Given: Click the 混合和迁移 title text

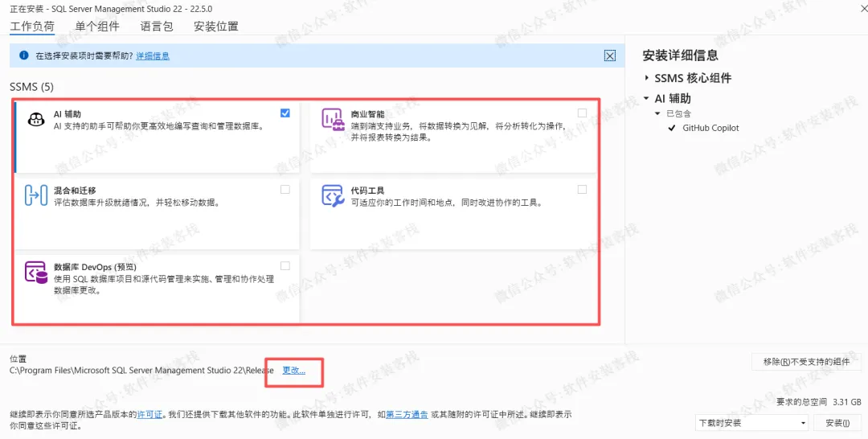Looking at the screenshot, I should click(75, 191).
